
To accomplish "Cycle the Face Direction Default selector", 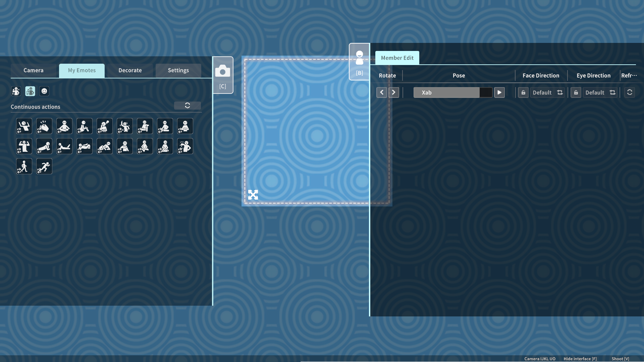I will [547, 93].
